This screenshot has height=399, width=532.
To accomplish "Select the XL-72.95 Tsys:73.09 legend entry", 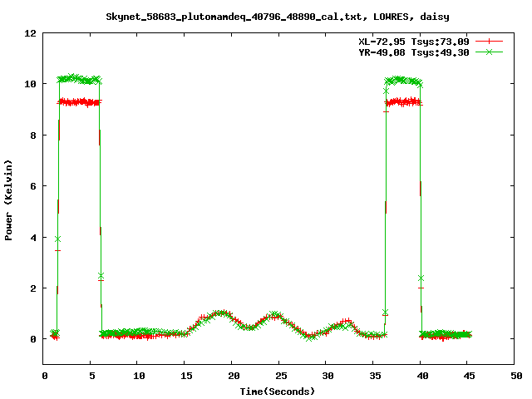I will pyautogui.click(x=414, y=42).
